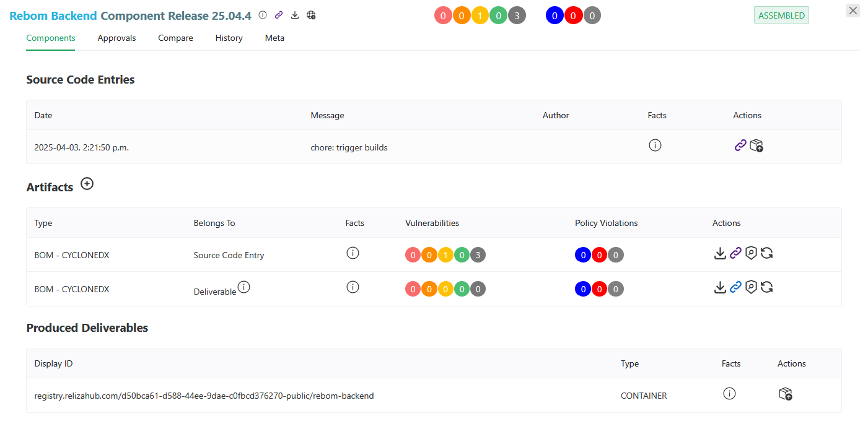Click the 'CONTAINER' type cell
This screenshot has height=421, width=868.
click(644, 395)
